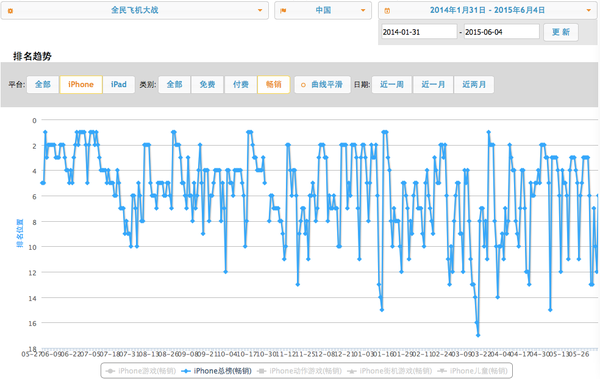Select the 免费 free category filter
This screenshot has width=600, height=379.
pos(207,84)
